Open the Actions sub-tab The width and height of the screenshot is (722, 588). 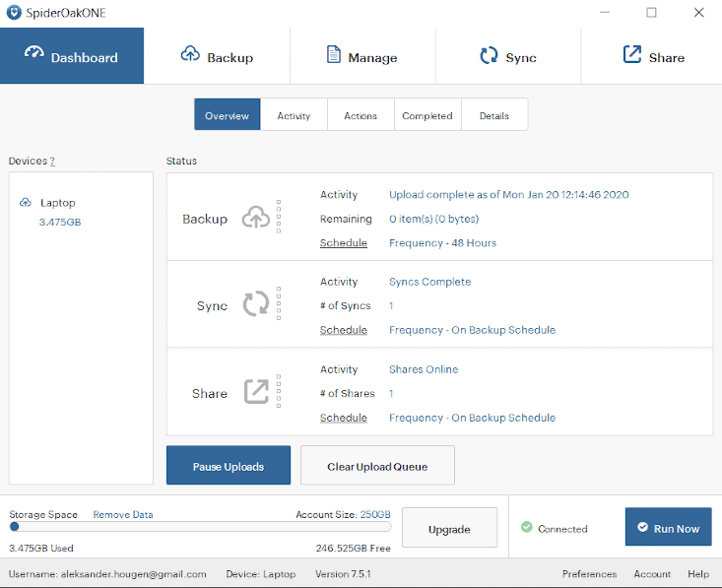361,114
